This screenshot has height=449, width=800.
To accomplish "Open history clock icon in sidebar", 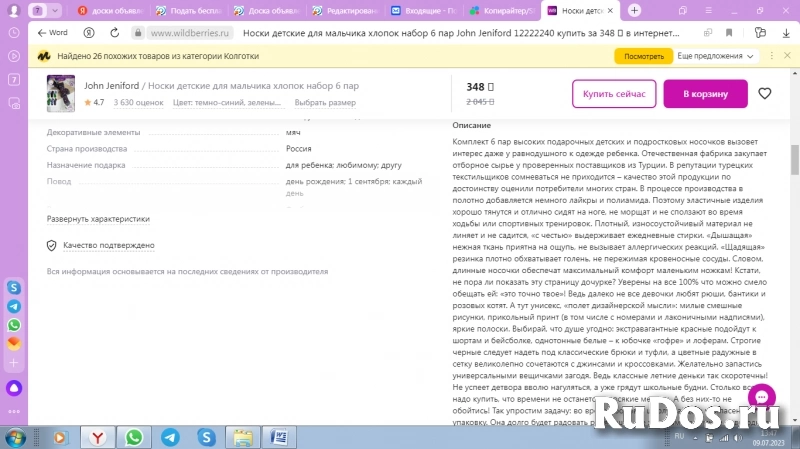I will click(x=14, y=33).
